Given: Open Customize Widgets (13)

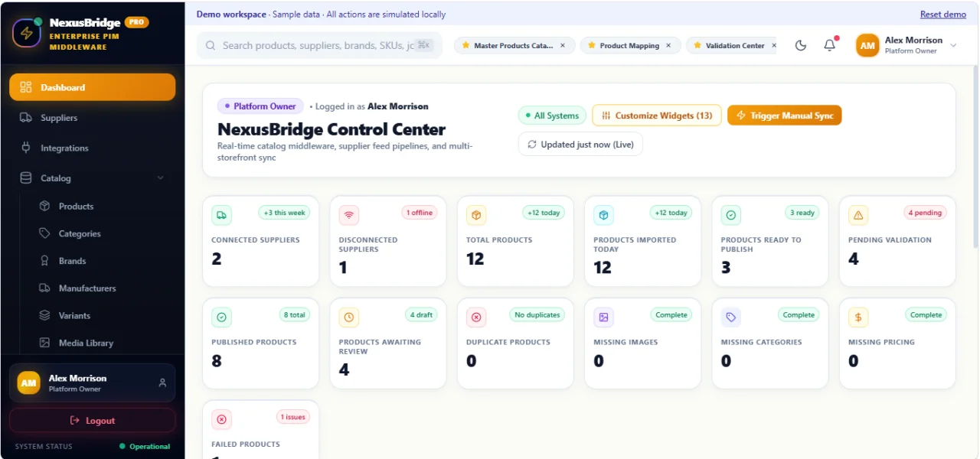Looking at the screenshot, I should [657, 116].
